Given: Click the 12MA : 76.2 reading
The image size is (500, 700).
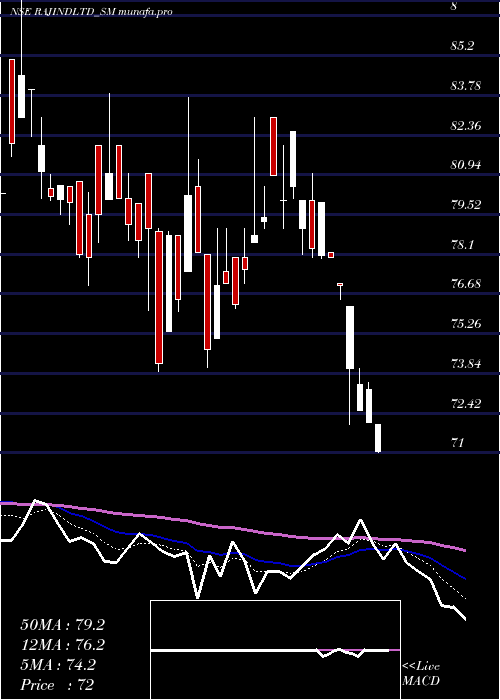Looking at the screenshot, I should [62, 645].
